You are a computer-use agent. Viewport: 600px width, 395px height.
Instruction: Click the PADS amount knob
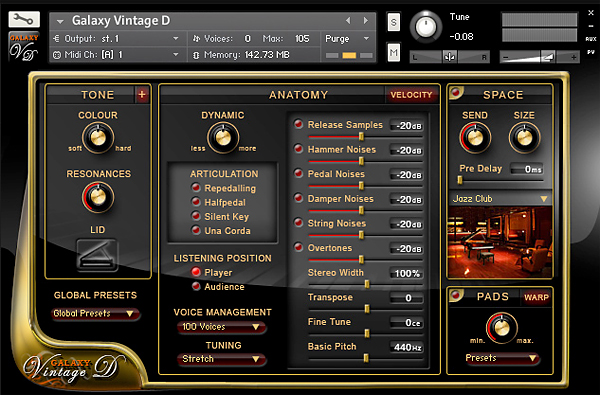click(502, 328)
